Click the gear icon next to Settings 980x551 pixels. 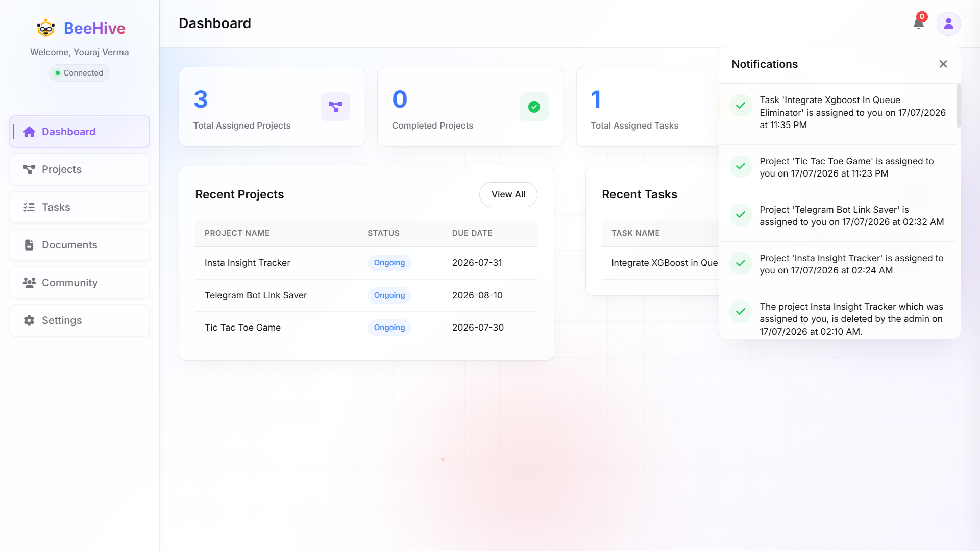click(x=29, y=320)
